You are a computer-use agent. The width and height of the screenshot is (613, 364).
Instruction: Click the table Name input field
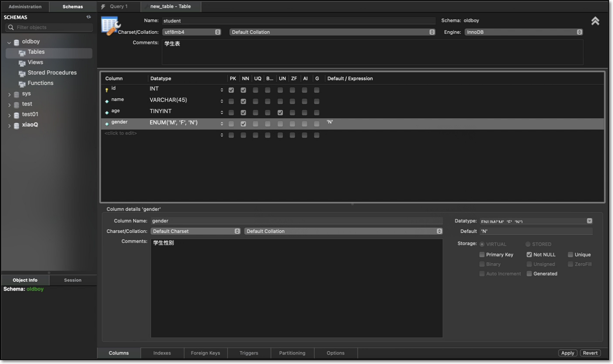(x=298, y=21)
